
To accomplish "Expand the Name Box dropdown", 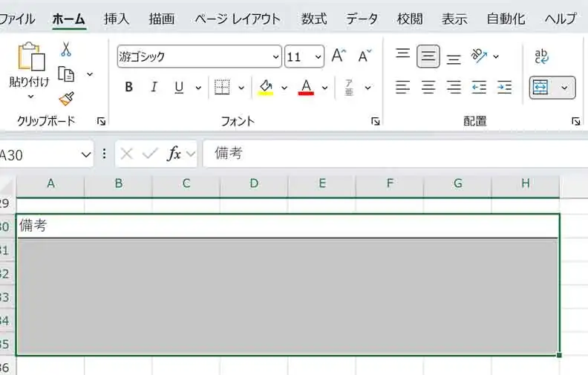I will (85, 154).
